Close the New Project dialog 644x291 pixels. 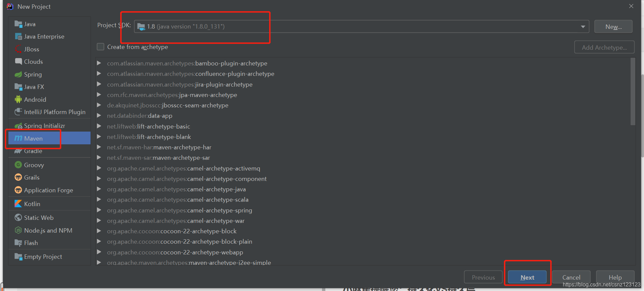click(x=631, y=6)
